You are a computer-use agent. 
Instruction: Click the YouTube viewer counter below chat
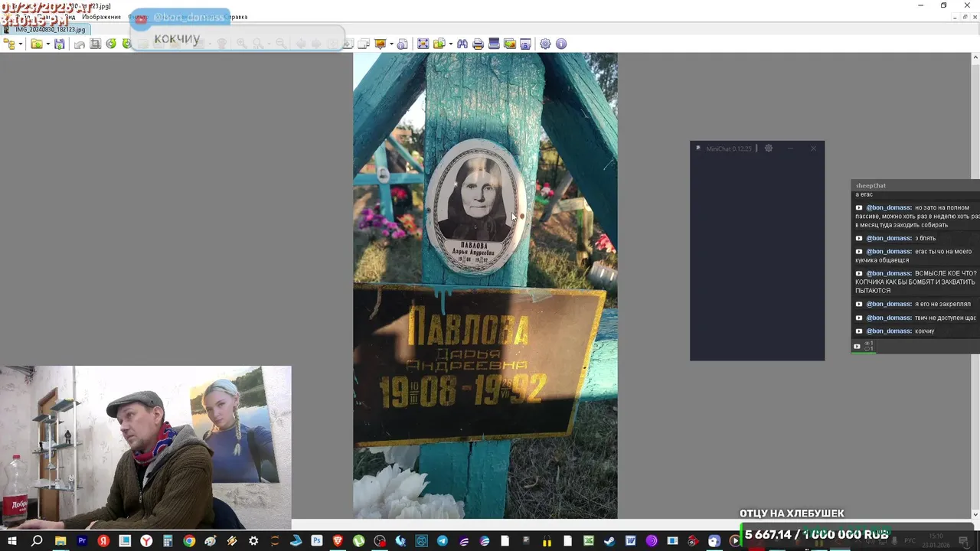863,347
